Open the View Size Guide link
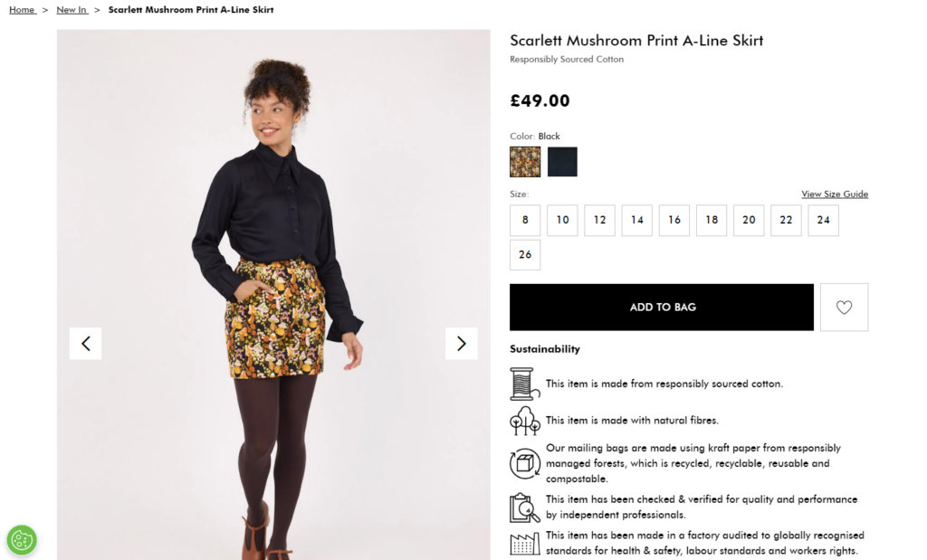The image size is (927, 560). click(x=833, y=194)
